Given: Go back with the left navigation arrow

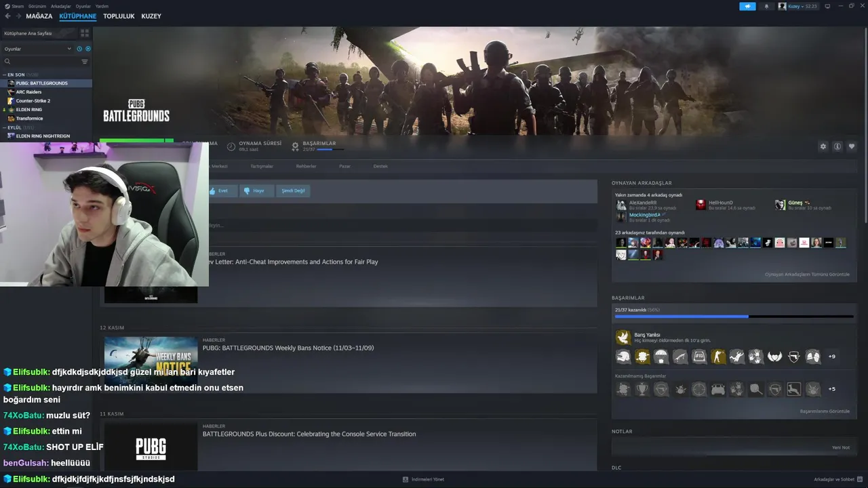Looking at the screenshot, I should click(x=8, y=16).
